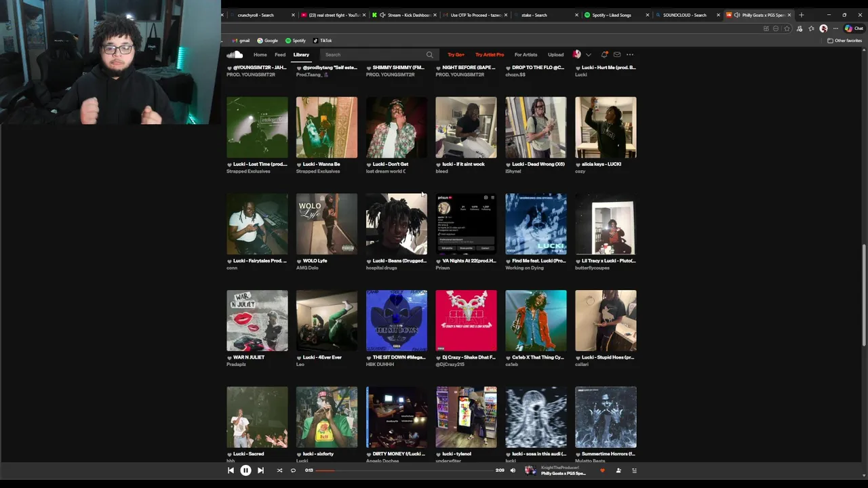Open lucki - tylenol track artwork
Image resolution: width=868 pixels, height=488 pixels.
click(x=466, y=418)
